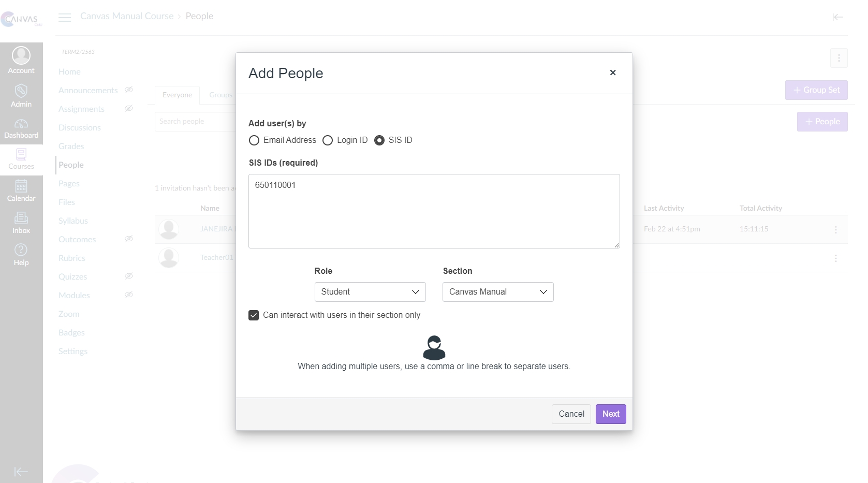Select the Login ID radio button
This screenshot has width=868, height=483.
(x=328, y=140)
